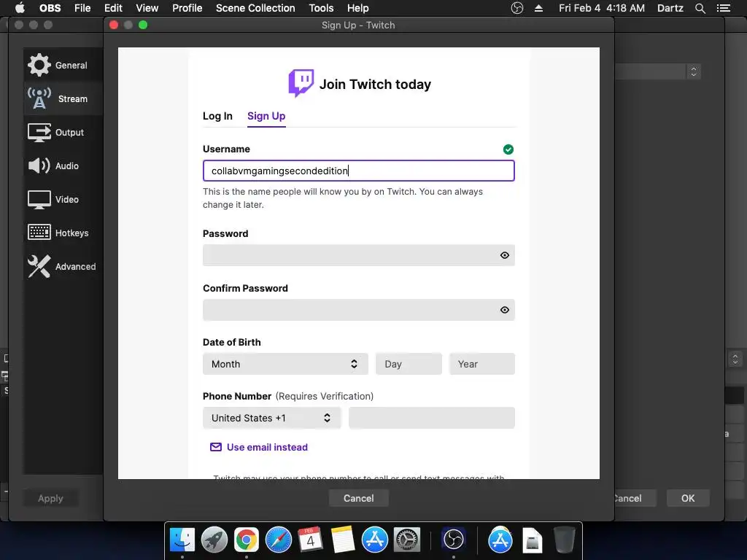This screenshot has height=560, width=747.
Task: Open the Edit menu
Action: pos(113,8)
